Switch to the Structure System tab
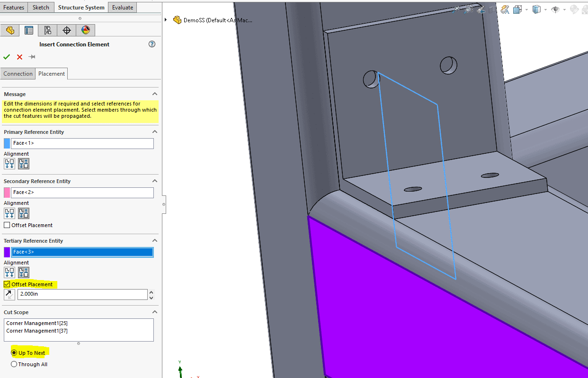588x378 pixels. pos(81,8)
